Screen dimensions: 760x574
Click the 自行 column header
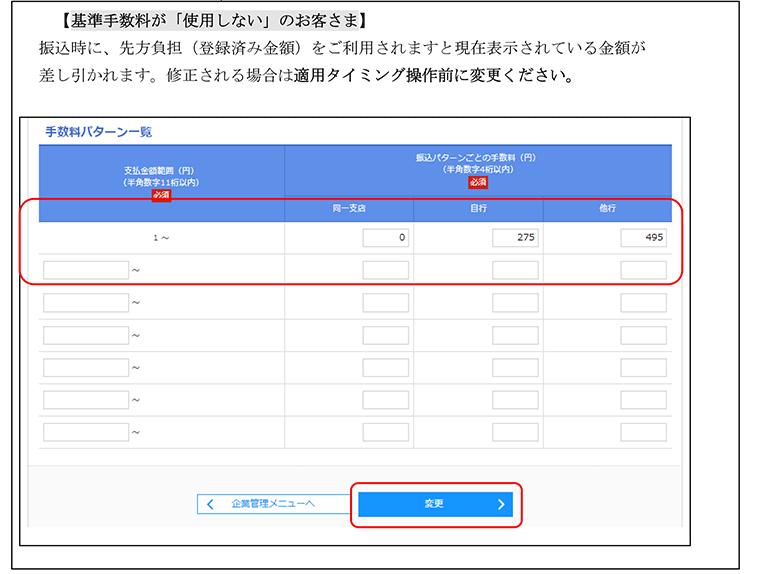click(x=478, y=208)
